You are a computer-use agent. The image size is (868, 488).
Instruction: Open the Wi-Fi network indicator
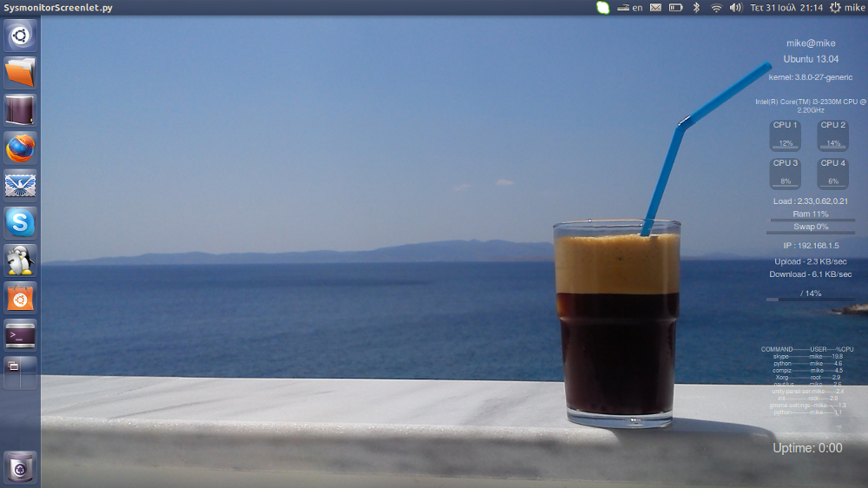[x=716, y=8]
